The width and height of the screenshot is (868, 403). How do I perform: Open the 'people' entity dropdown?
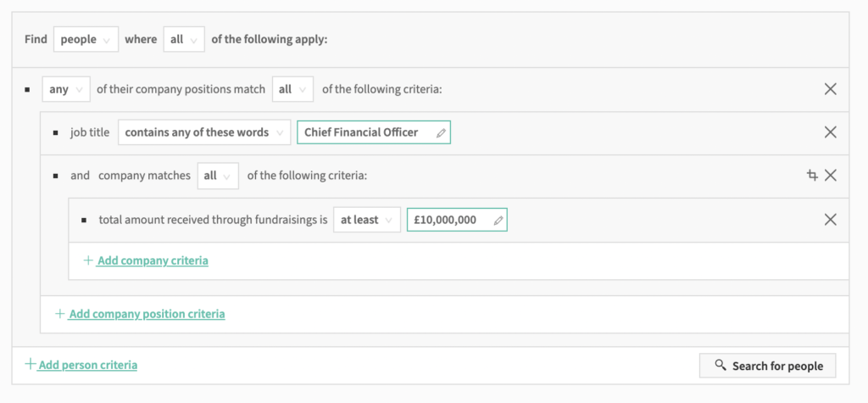[86, 40]
